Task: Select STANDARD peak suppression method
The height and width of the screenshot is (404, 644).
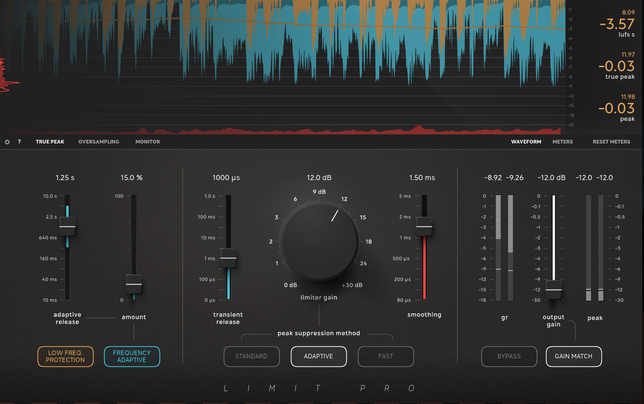Action: (x=251, y=356)
